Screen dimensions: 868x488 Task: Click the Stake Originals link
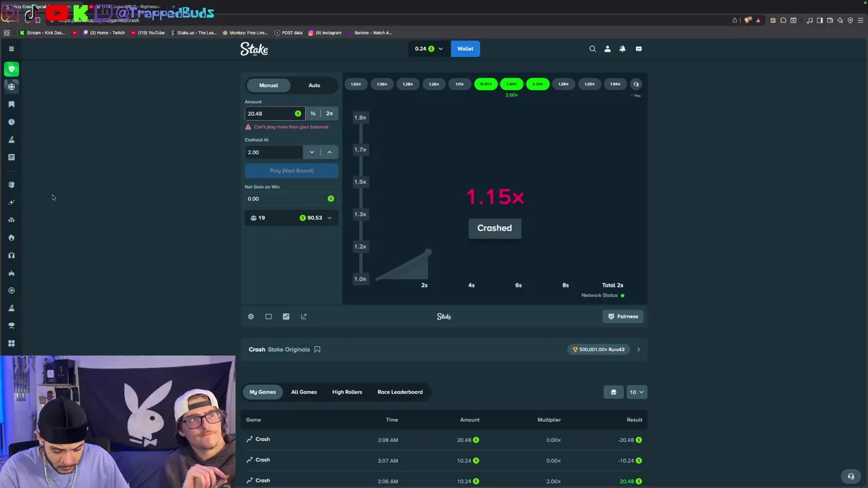pos(289,350)
